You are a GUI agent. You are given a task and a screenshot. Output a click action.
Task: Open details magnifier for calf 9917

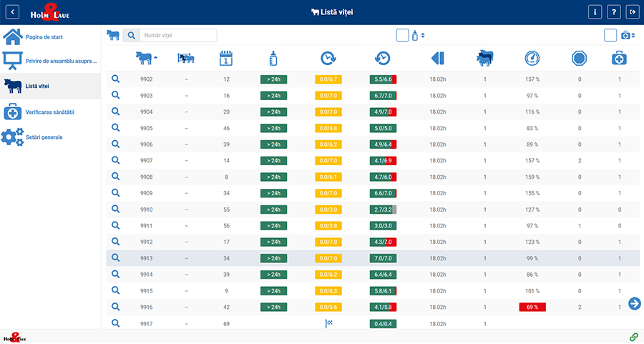pos(116,323)
